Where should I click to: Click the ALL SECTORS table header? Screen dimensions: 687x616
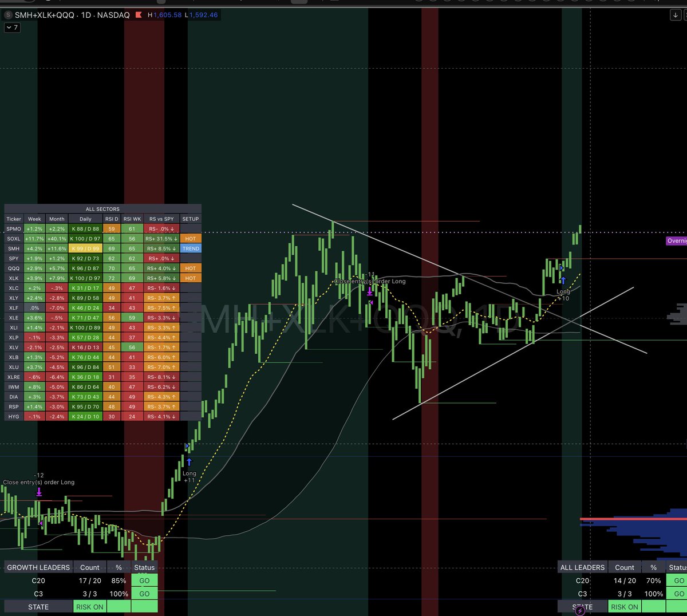pyautogui.click(x=103, y=209)
